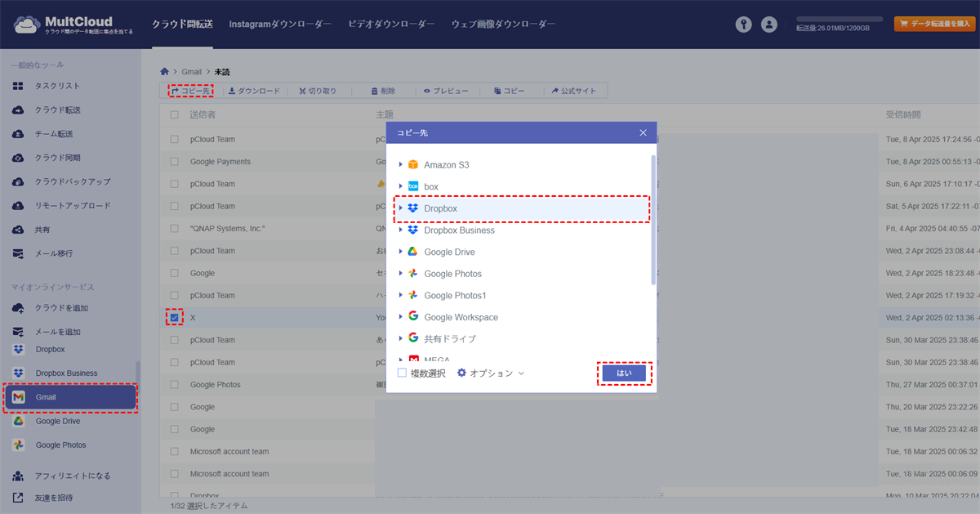Close the コピー先 dialog

[x=643, y=132]
